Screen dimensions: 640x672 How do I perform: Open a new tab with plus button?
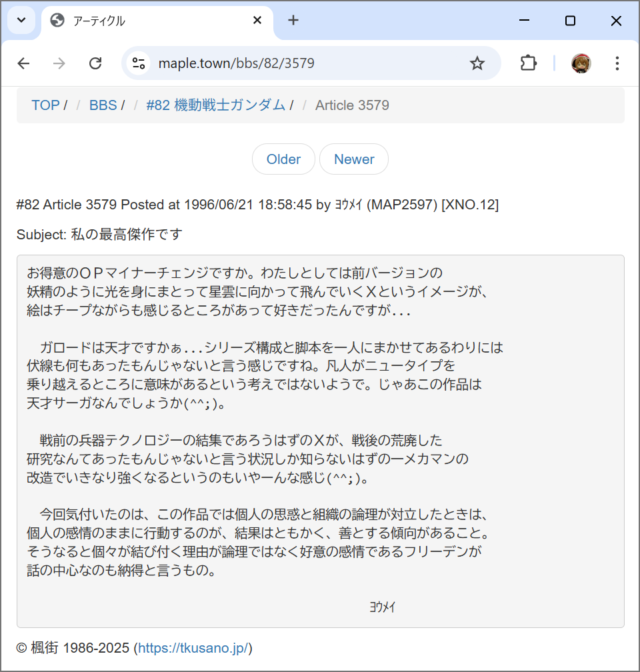[x=293, y=21]
